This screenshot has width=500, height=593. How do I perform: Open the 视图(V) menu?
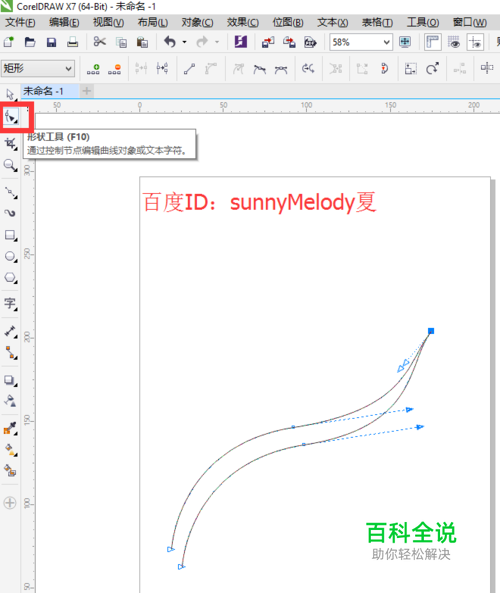109,23
